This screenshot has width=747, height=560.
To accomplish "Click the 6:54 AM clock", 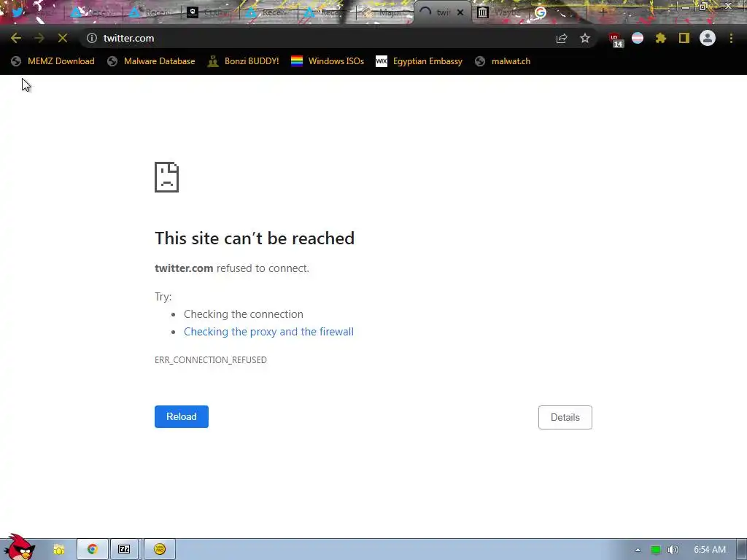I will pos(710,550).
